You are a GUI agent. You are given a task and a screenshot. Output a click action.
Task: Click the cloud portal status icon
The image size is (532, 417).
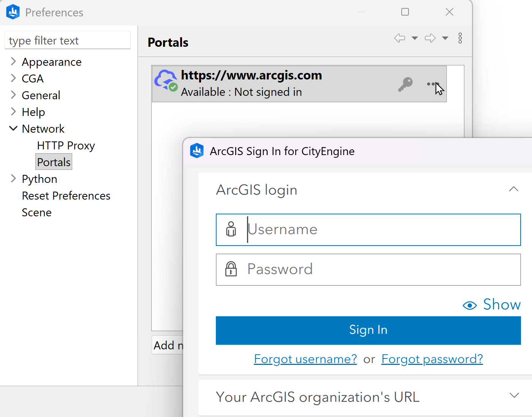point(166,80)
